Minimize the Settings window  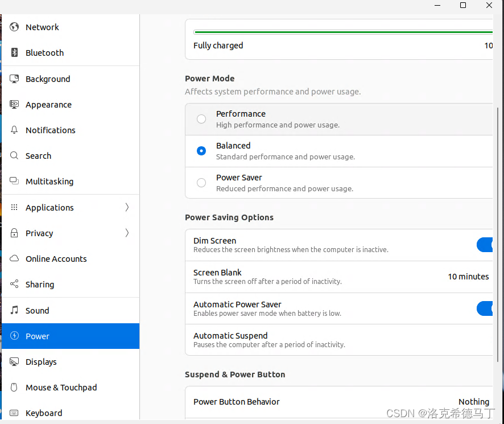[437, 5]
